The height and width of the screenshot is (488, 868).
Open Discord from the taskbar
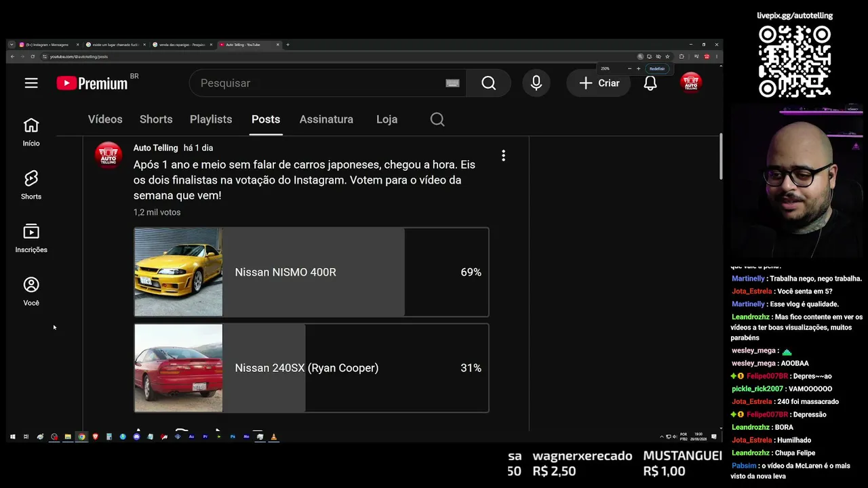136,437
